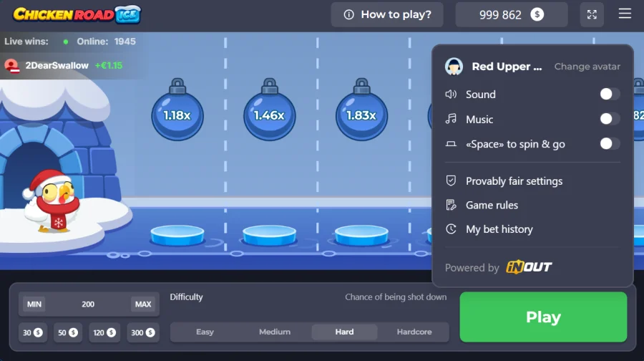
Task: Toggle fullscreen mode icon
Action: 592,15
